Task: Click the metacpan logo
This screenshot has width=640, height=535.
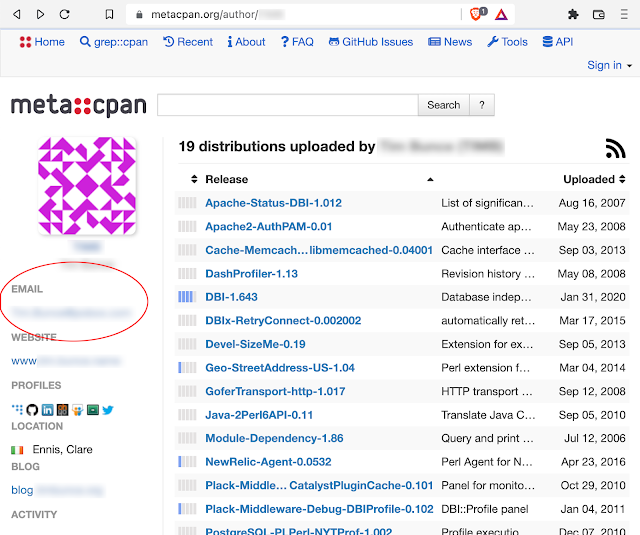Action: 78,105
